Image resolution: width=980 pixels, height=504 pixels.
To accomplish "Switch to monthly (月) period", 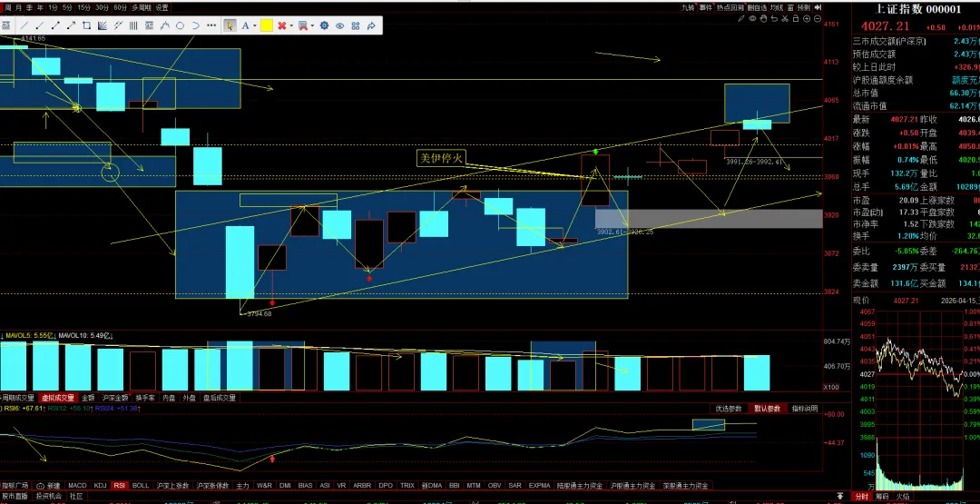I will 19,8.
